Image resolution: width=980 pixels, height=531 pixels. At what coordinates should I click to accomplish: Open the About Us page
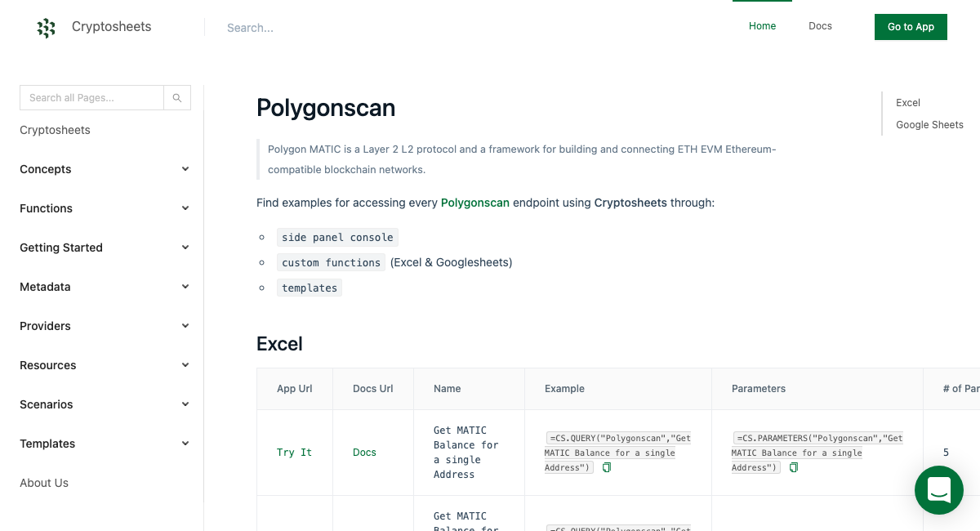(44, 483)
